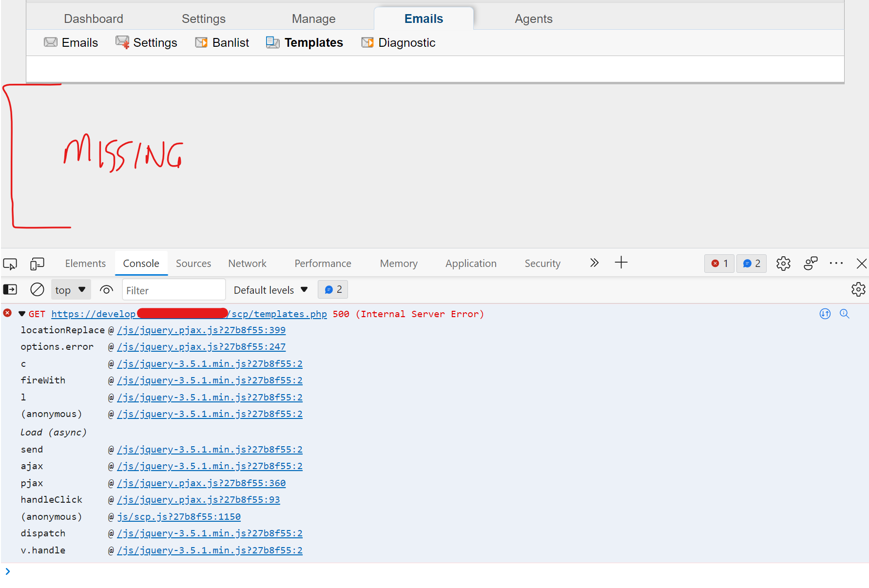
Task: Open the Banlist section icon
Action: (201, 42)
